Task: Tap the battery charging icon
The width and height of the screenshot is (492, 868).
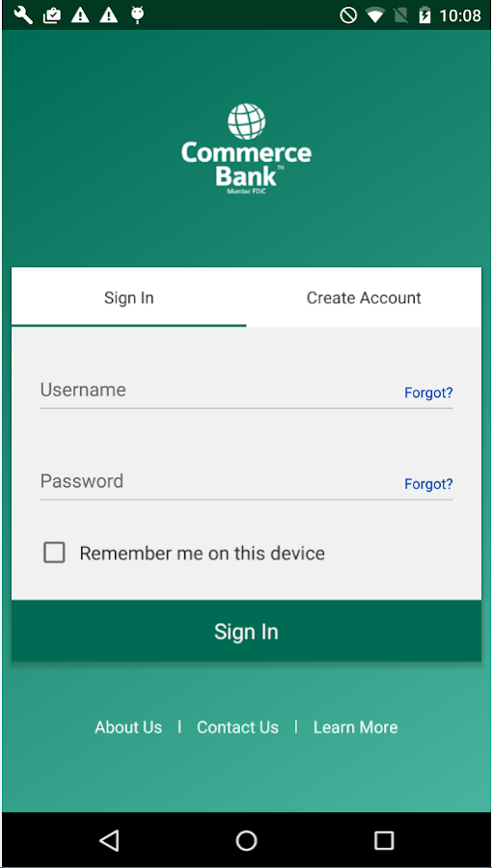Action: click(x=424, y=15)
